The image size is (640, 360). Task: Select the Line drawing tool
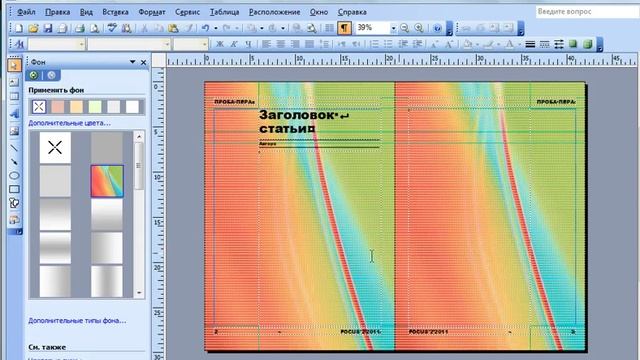(x=14, y=148)
